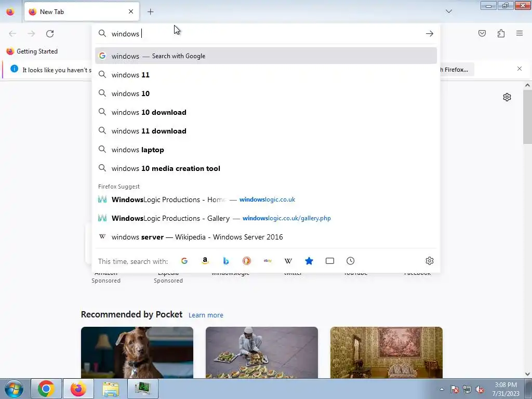The height and width of the screenshot is (399, 532).
Task: Click the Go arrow in address bar
Action: (430, 34)
